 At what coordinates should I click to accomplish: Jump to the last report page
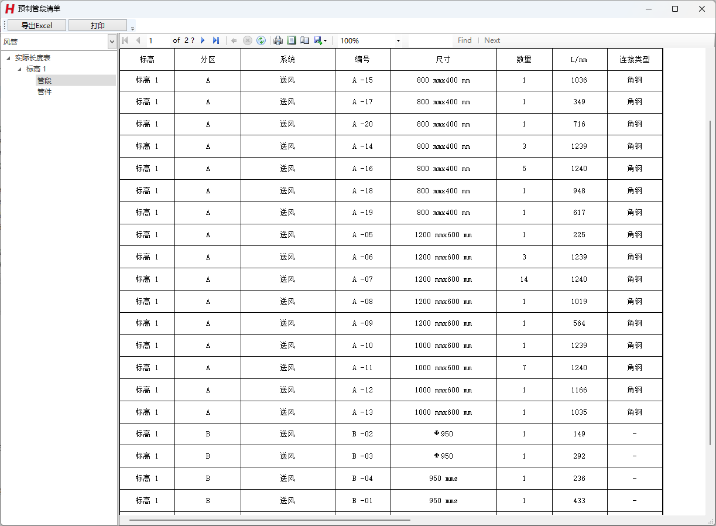[215, 41]
